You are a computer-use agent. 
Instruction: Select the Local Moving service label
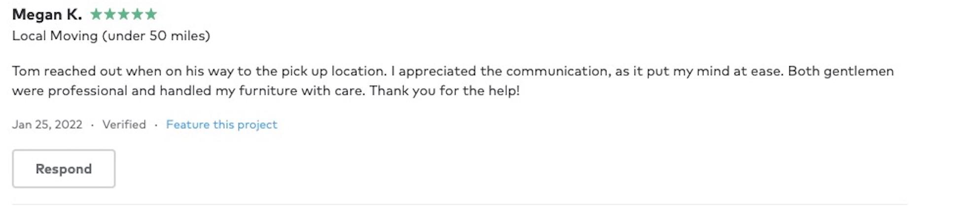click(111, 36)
